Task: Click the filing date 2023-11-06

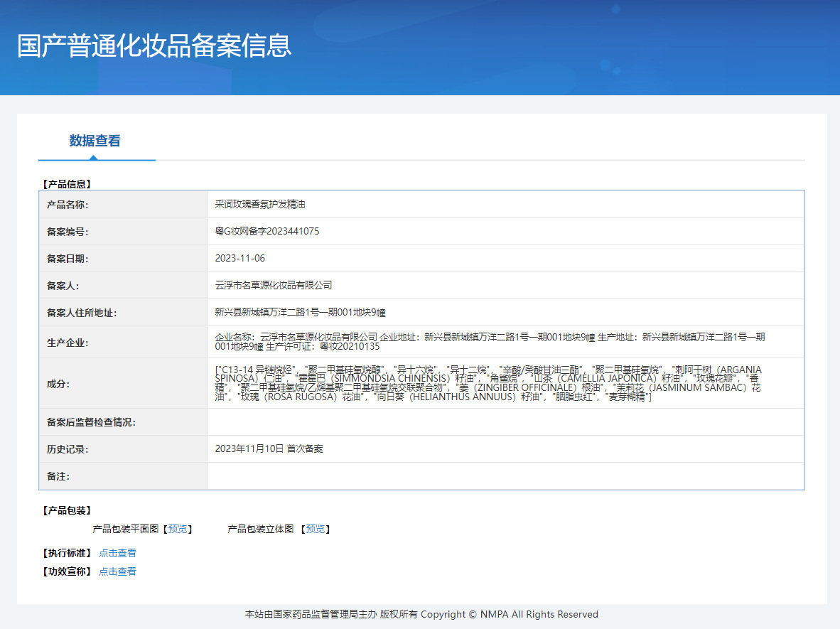Action: pos(239,259)
